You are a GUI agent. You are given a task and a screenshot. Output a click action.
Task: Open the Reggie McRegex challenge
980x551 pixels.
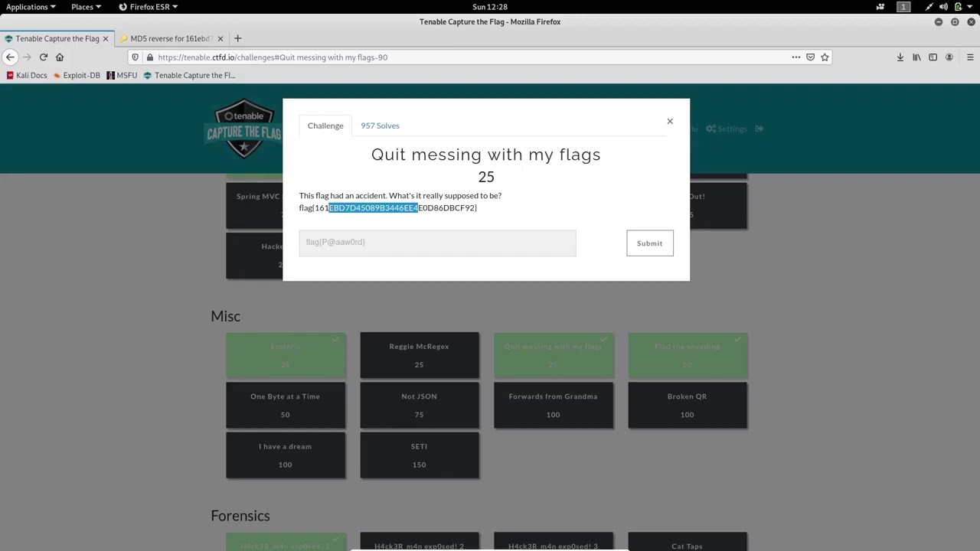point(420,355)
